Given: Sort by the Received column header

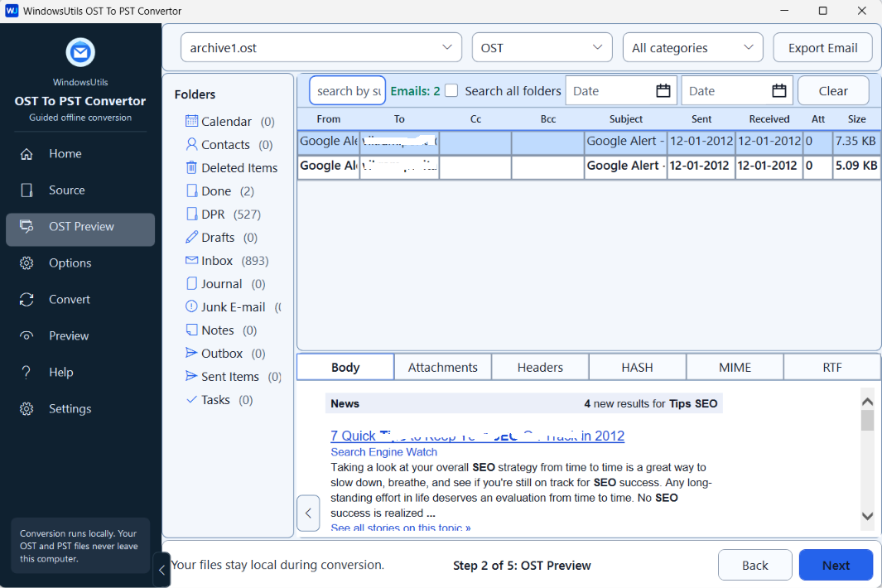Looking at the screenshot, I should tap(769, 118).
